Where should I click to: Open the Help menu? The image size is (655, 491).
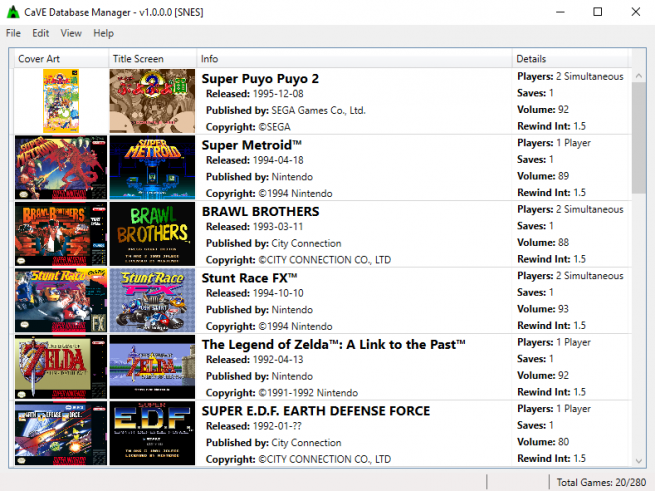pyautogui.click(x=103, y=33)
